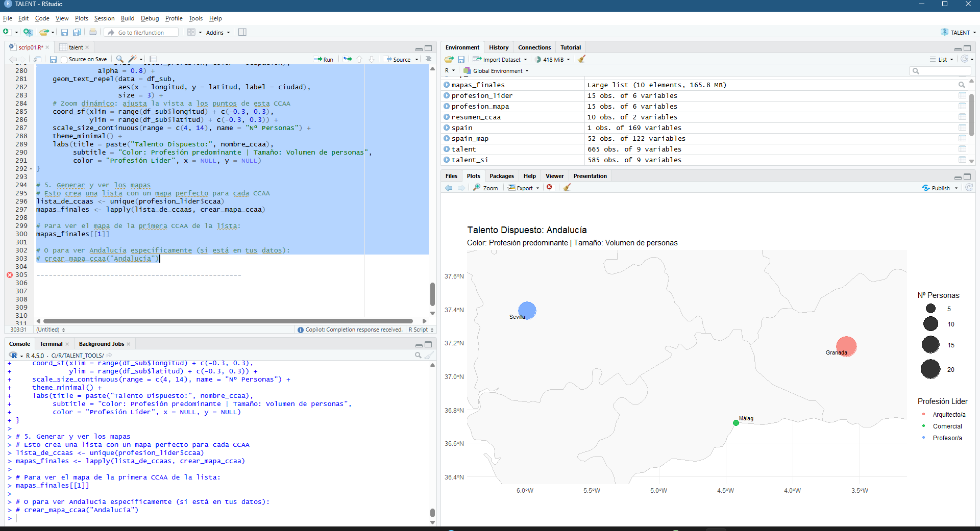The image size is (980, 531).
Task: Click the find/replace magnifier icon in the editor
Action: click(119, 59)
